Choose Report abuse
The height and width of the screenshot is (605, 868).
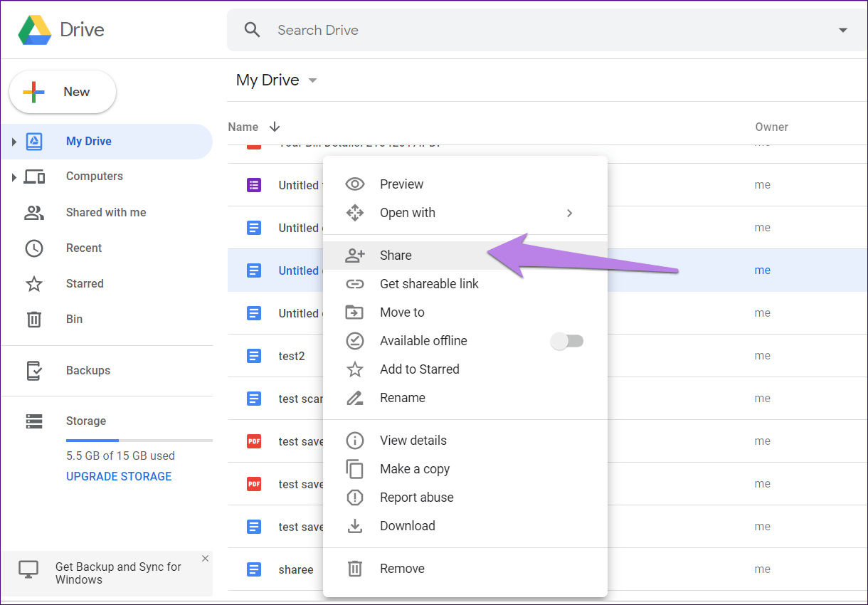tap(465, 498)
